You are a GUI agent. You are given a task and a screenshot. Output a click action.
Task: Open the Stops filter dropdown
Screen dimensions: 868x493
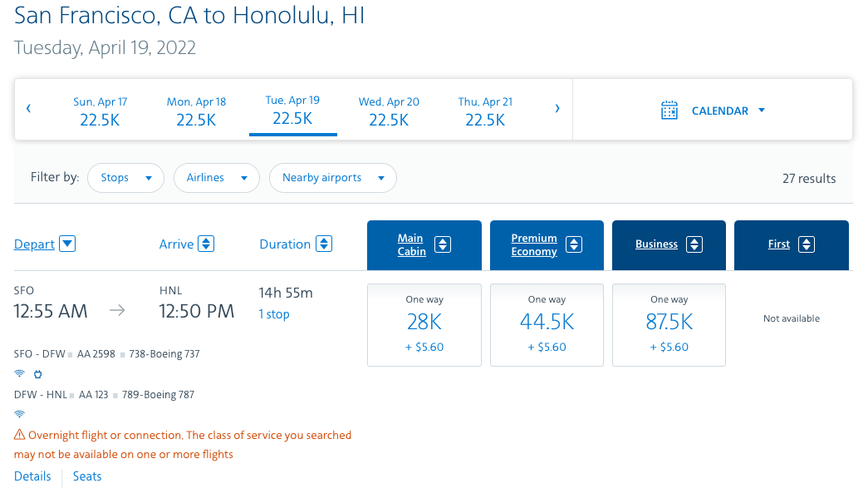tap(126, 178)
